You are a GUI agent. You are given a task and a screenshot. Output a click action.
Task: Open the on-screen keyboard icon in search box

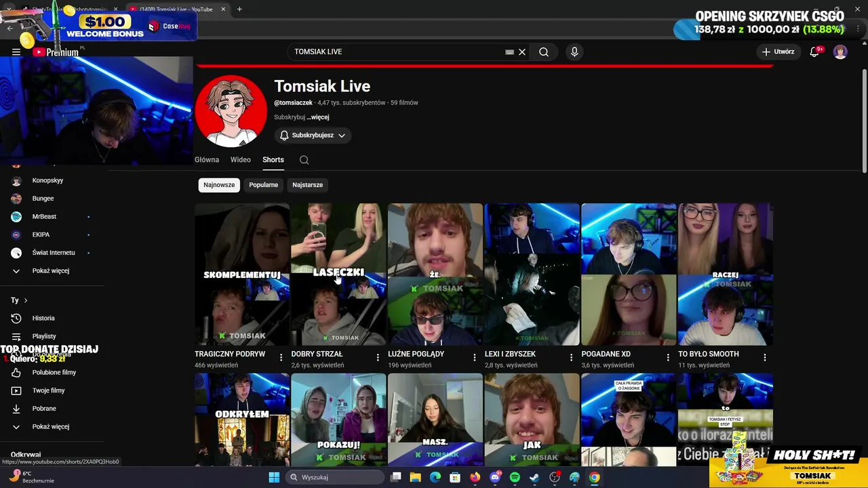(509, 52)
